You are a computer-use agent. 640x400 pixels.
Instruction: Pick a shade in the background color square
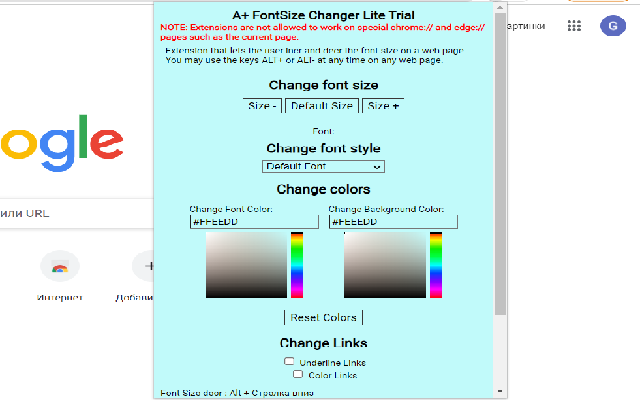pyautogui.click(x=385, y=265)
